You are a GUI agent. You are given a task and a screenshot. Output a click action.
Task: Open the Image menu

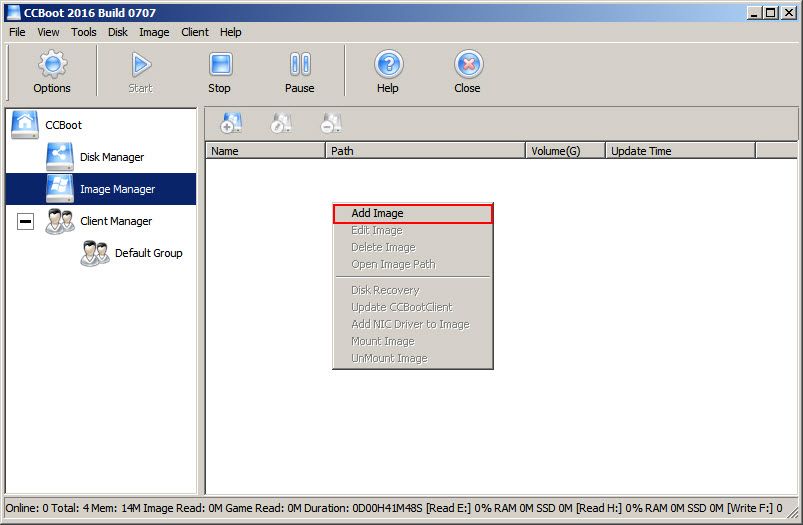[154, 32]
